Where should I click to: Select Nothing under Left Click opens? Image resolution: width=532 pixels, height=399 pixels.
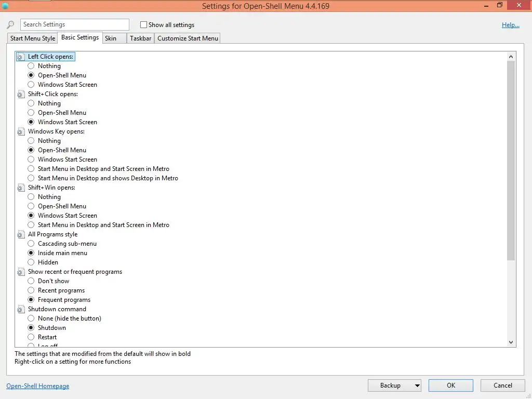tap(31, 66)
